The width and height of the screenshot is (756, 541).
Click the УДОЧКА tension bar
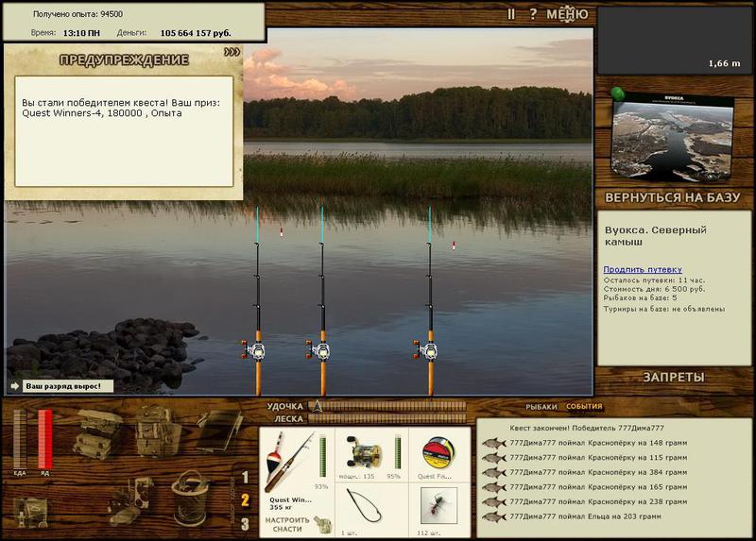click(387, 406)
